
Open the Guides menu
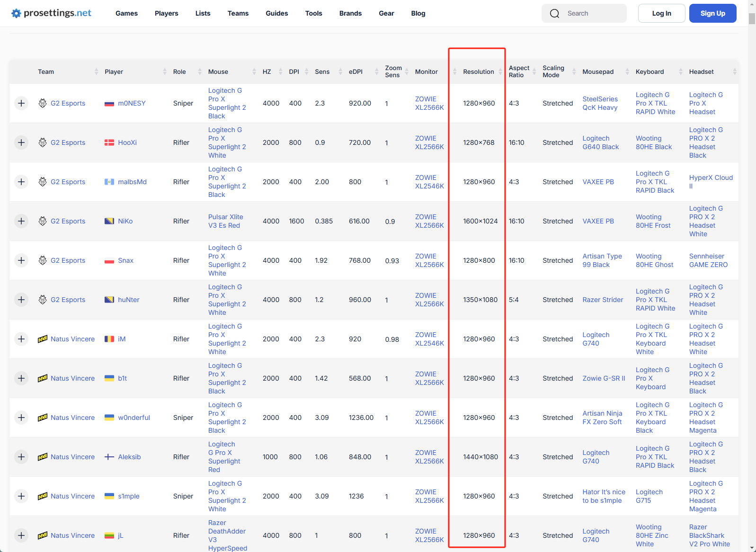pos(277,13)
